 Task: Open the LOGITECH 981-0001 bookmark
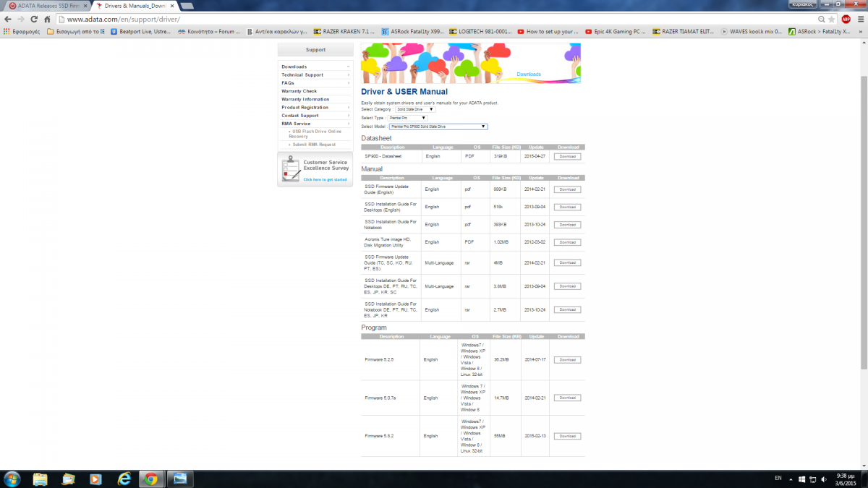[480, 32]
